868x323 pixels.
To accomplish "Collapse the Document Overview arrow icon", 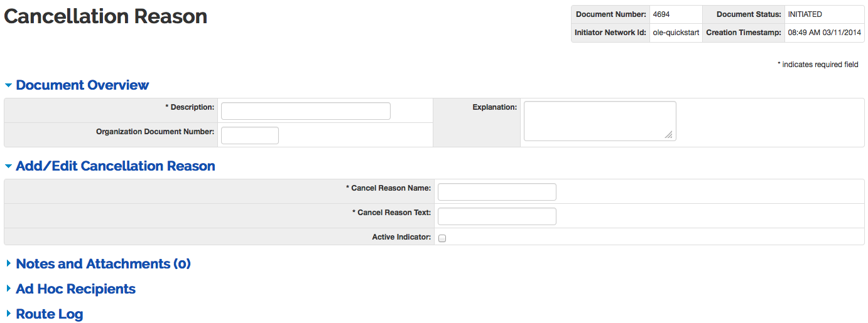I will click(x=8, y=85).
